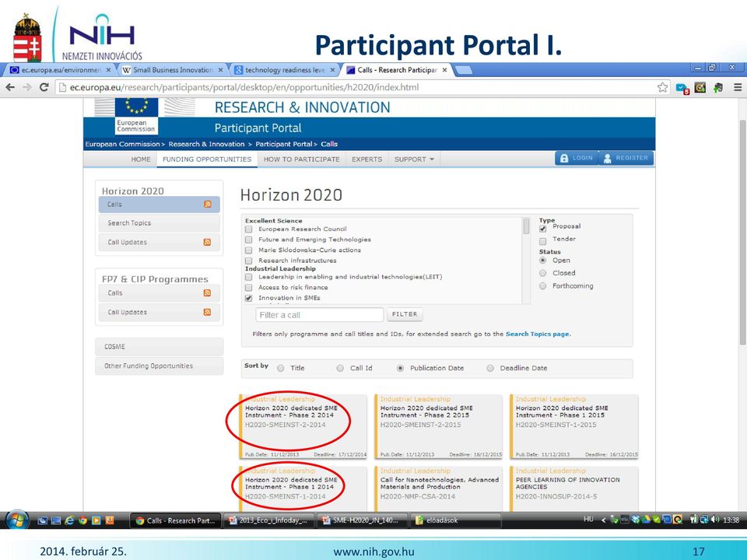The height and width of the screenshot is (560, 747).
Task: Click the RSS icon next to Horizon 2020 Call Updates
Action: (x=207, y=242)
